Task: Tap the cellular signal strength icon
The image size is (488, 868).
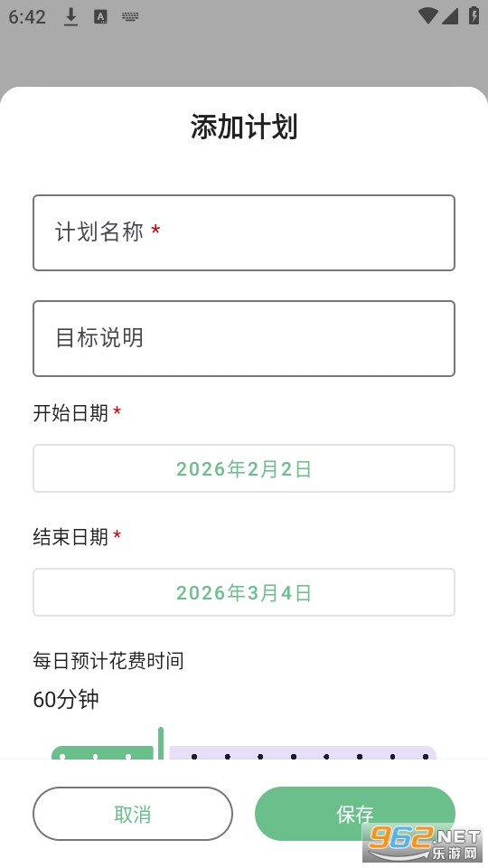Action: click(x=450, y=16)
